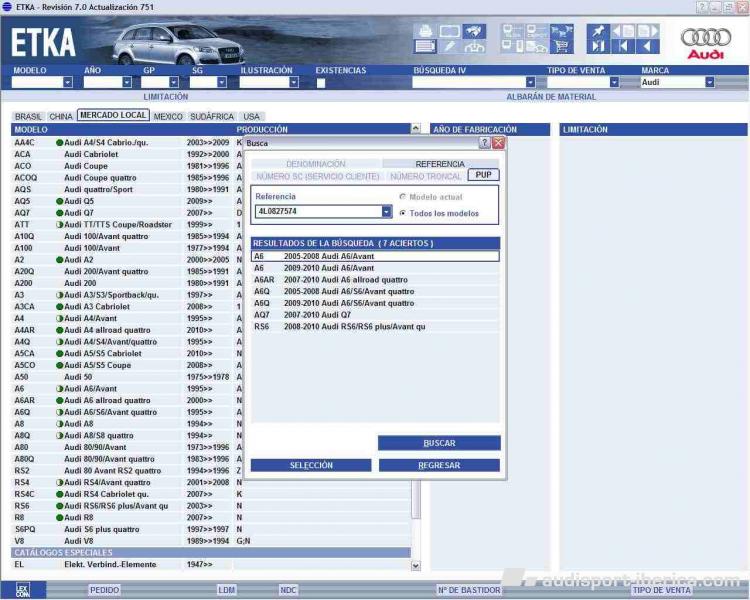
Task: Click the computer-to-server icon, top middle of group
Action: tap(537, 31)
